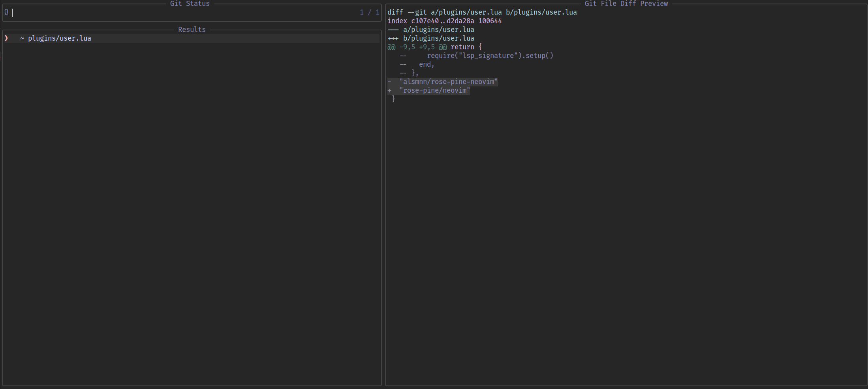Click the minus marker on removed line

(x=390, y=82)
